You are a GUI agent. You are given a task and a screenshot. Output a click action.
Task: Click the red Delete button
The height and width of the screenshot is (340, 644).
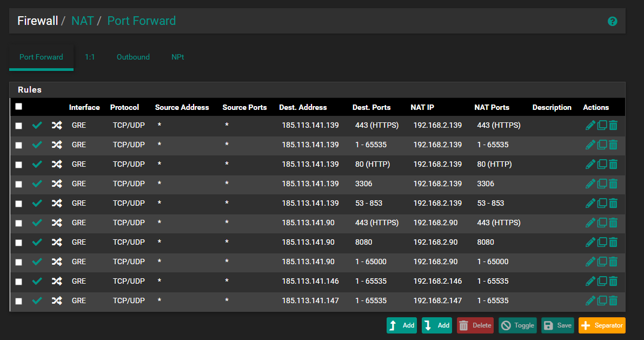(475, 325)
